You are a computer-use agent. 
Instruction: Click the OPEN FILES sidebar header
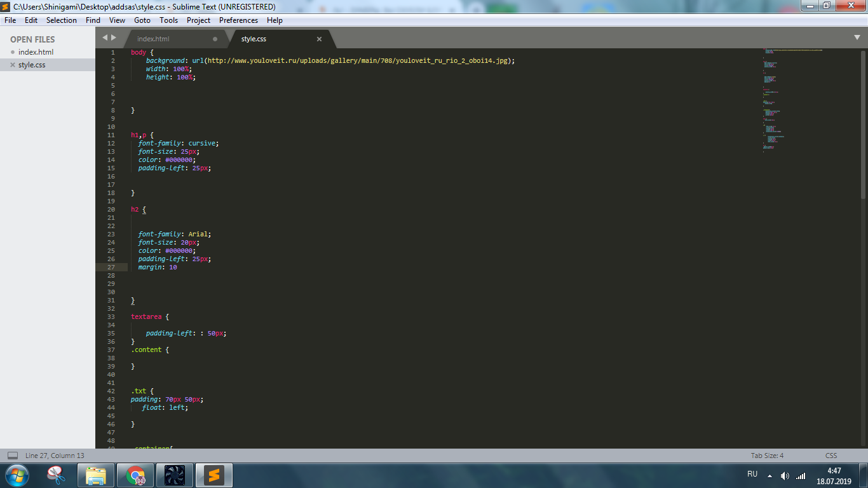32,39
